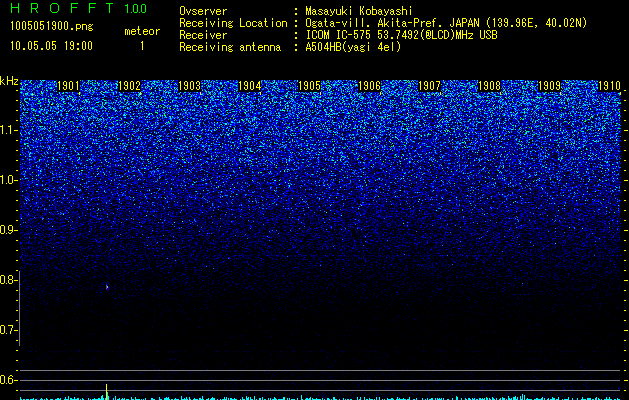Image resolution: width=629 pixels, height=400 pixels.
Task: Click time marker 1908
Action: tap(490, 86)
